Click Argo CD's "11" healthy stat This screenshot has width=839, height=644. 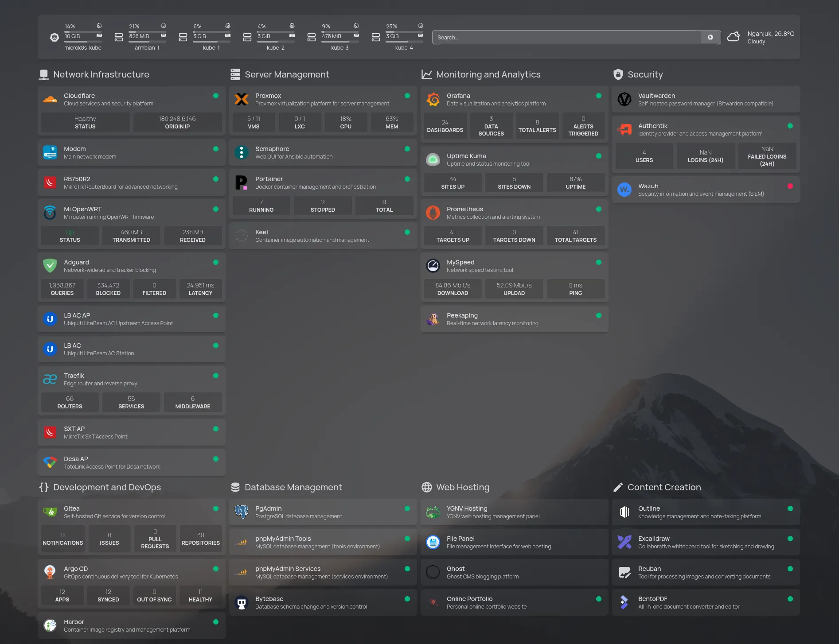click(200, 592)
